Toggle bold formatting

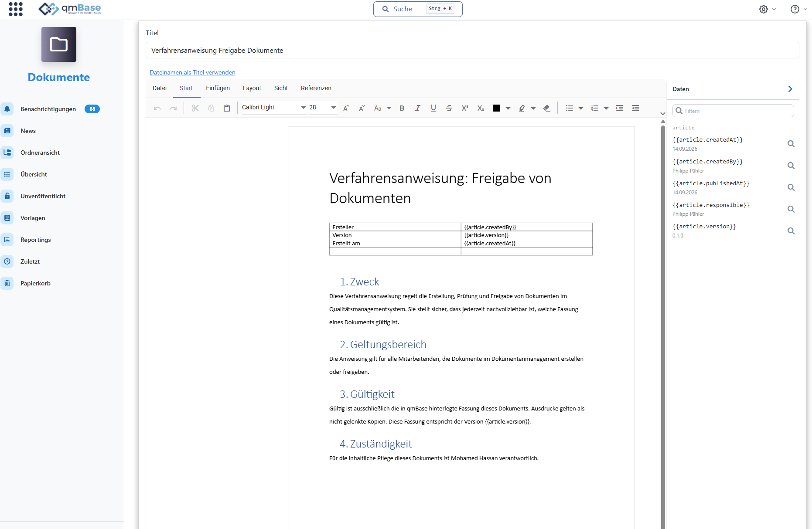(402, 108)
